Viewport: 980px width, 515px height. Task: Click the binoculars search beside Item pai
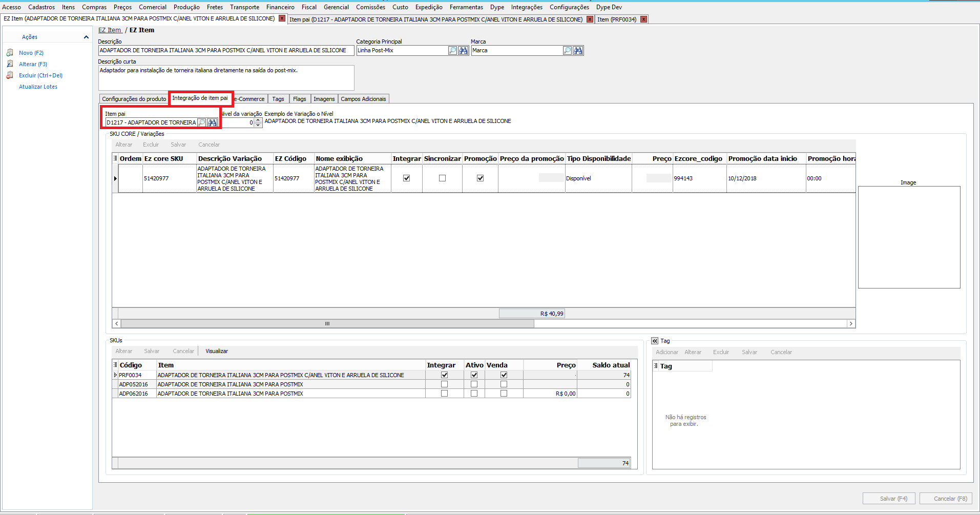212,122
